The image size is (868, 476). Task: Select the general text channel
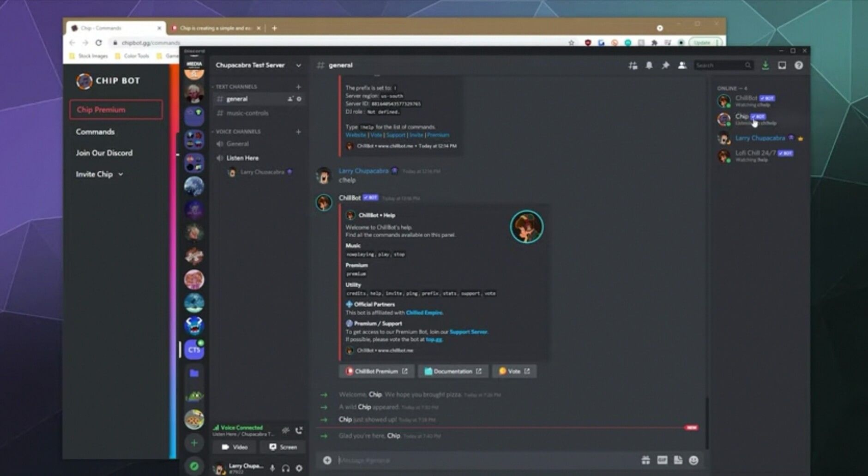pos(259,99)
